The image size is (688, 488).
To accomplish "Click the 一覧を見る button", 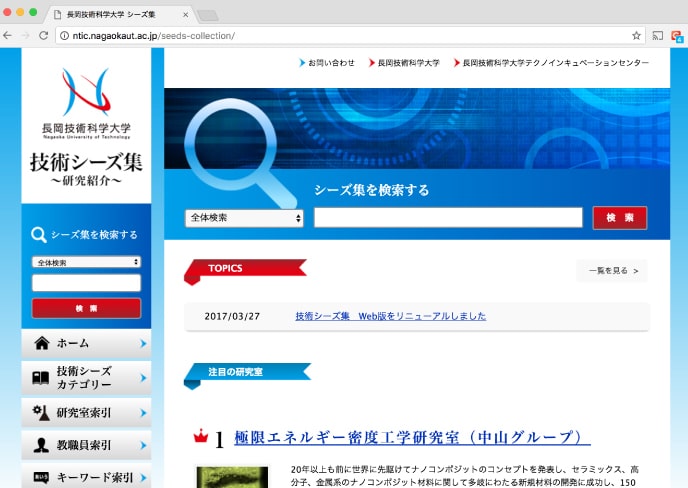I will coord(611,271).
